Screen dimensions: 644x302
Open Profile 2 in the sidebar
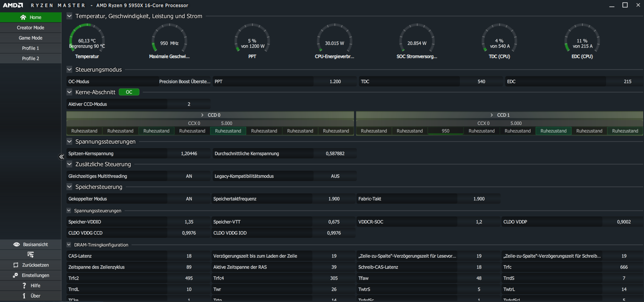pos(30,58)
